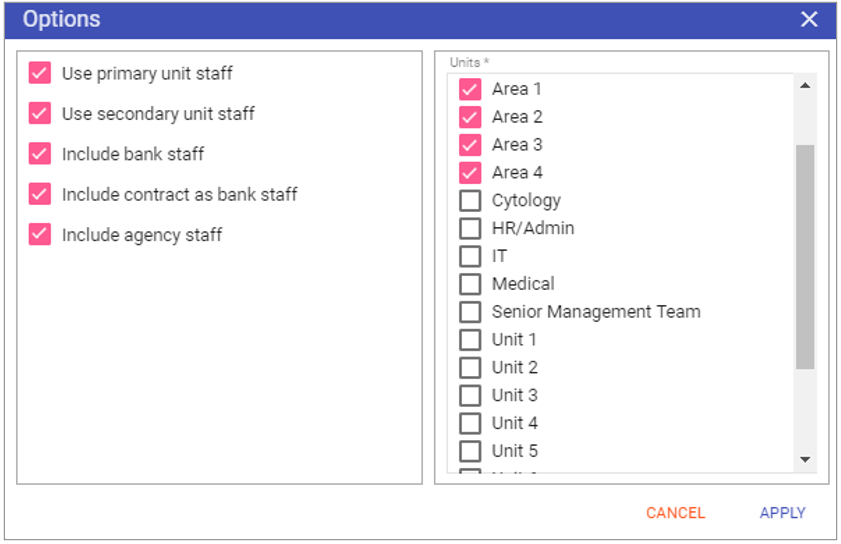Viewport: 841px width, 544px height.
Task: Toggle Include agency staff checkbox
Action: tap(40, 234)
